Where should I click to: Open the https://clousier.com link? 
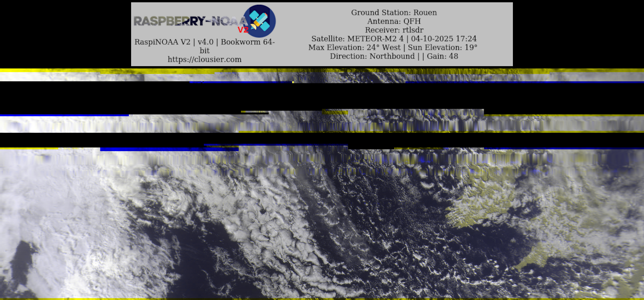[204, 59]
